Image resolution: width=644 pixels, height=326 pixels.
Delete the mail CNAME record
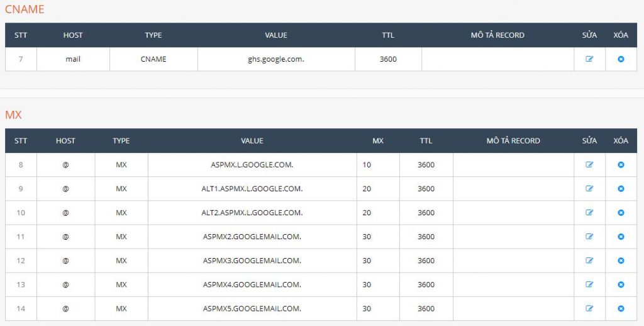pyautogui.click(x=621, y=59)
